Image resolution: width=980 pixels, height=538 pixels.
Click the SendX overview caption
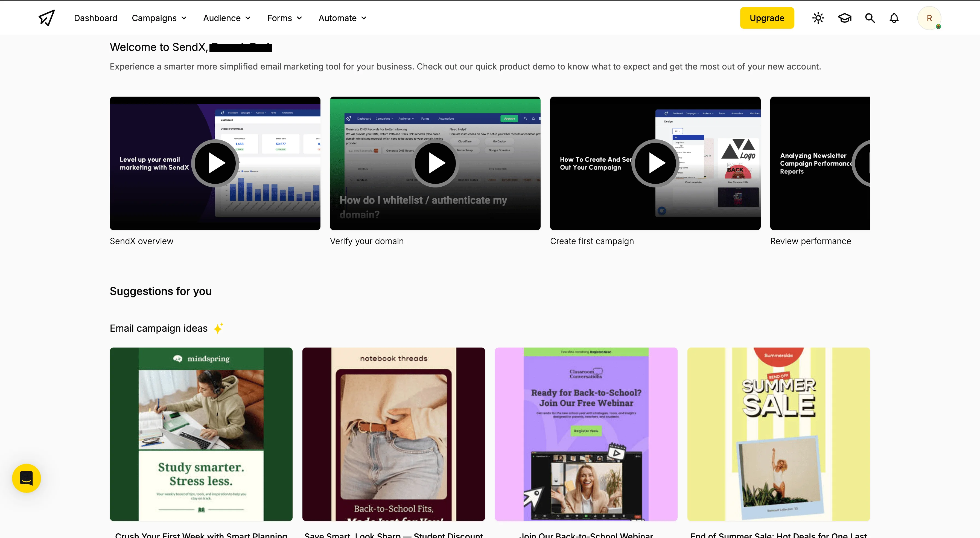coord(142,241)
